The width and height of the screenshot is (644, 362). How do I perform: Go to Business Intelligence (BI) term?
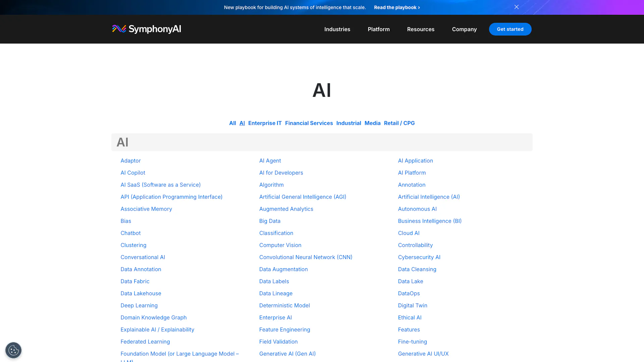(430, 221)
